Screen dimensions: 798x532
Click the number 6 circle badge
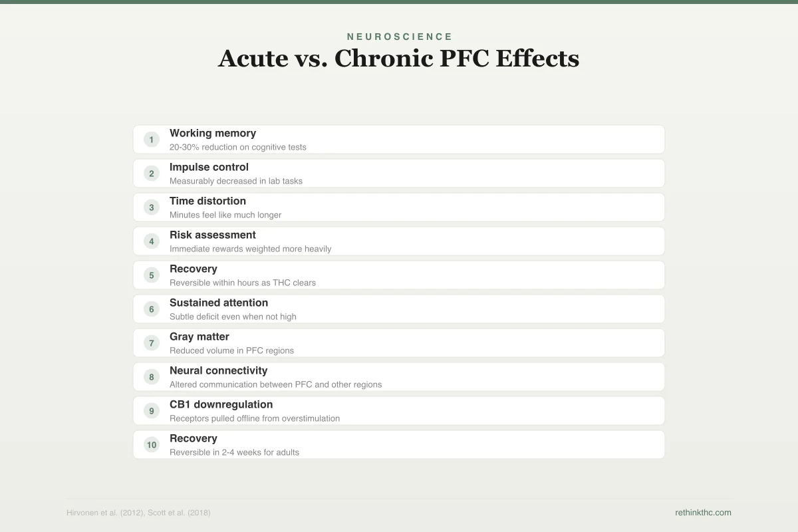152,309
